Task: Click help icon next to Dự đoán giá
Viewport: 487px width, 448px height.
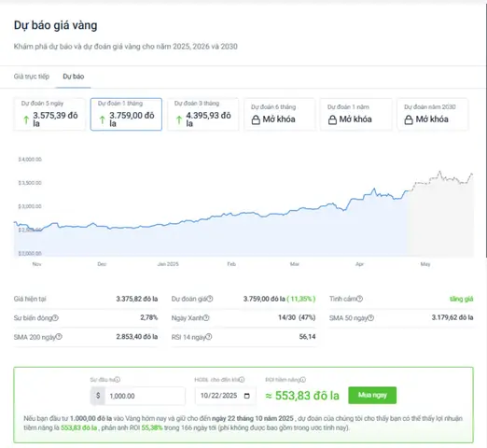Action: [x=210, y=299]
